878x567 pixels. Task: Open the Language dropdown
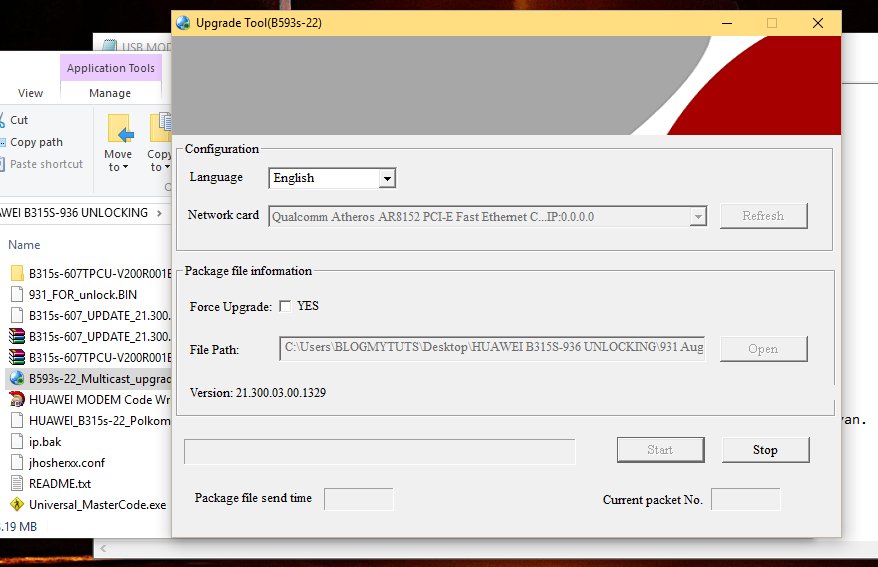(387, 179)
